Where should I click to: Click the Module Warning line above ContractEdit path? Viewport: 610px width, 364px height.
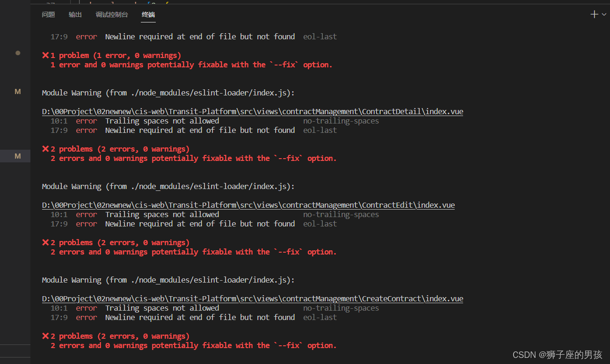pos(168,187)
